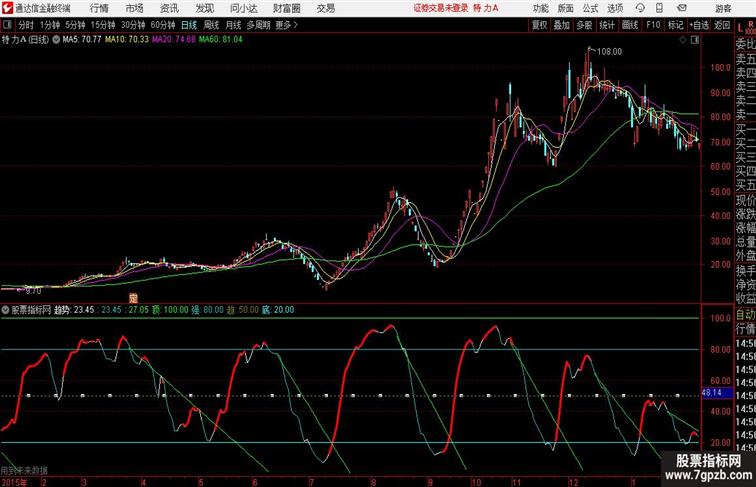Click the MA5: 70.77 value label

tap(82, 39)
